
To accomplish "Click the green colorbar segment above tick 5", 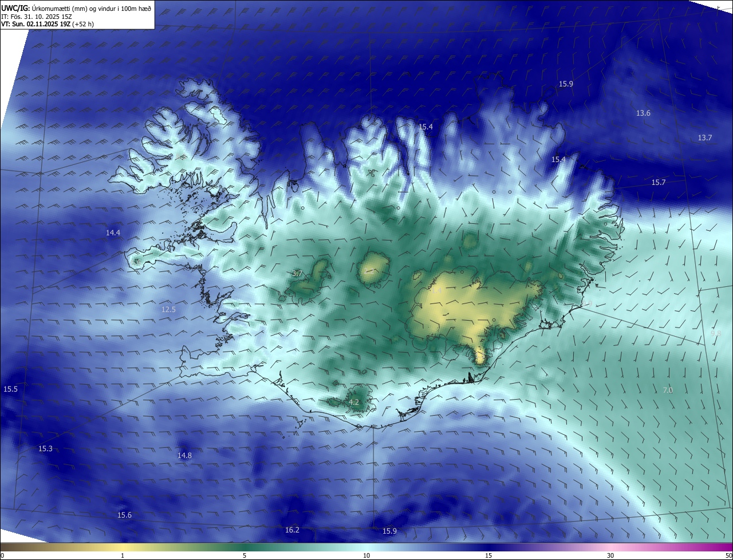I will (245, 547).
